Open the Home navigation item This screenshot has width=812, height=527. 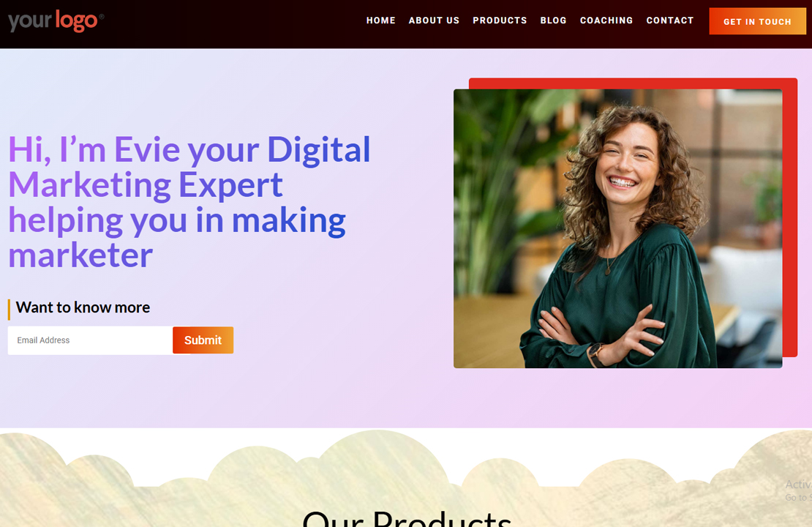point(380,20)
